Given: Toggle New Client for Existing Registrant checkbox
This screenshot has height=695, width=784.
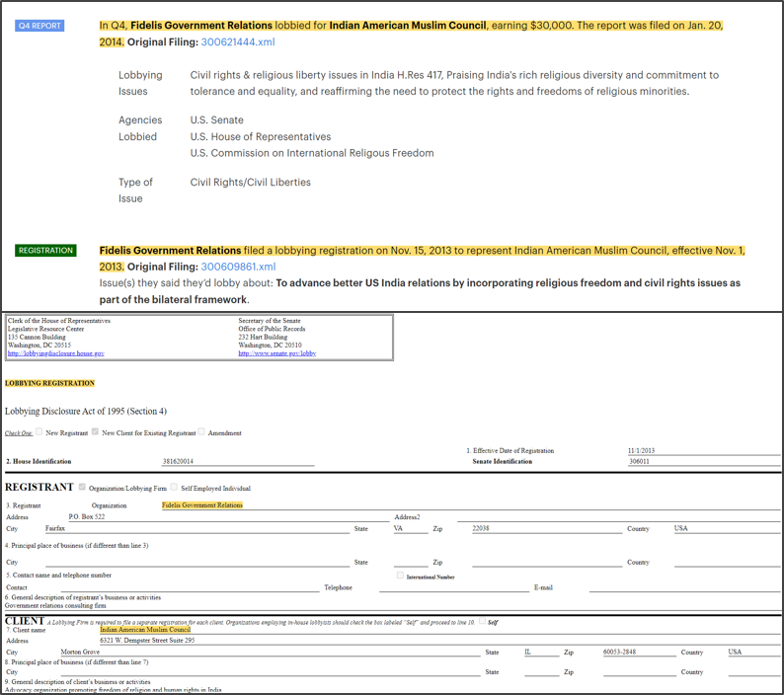Looking at the screenshot, I should 95,431.
